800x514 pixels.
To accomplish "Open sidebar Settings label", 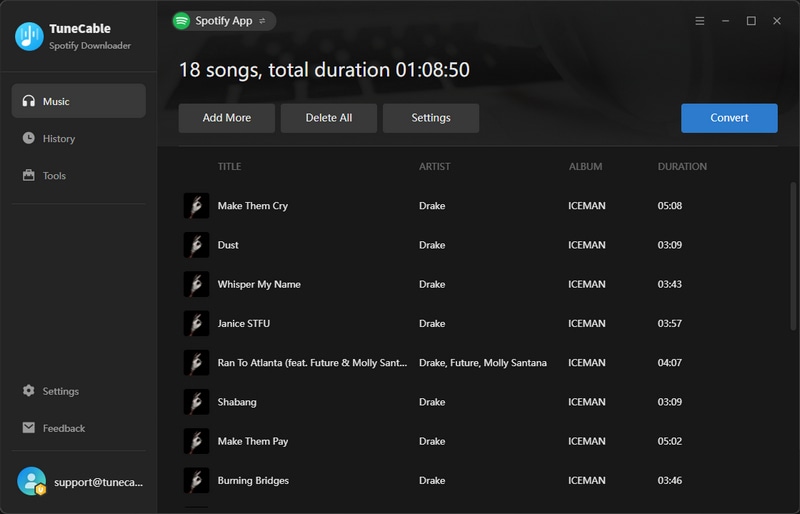I will point(61,391).
